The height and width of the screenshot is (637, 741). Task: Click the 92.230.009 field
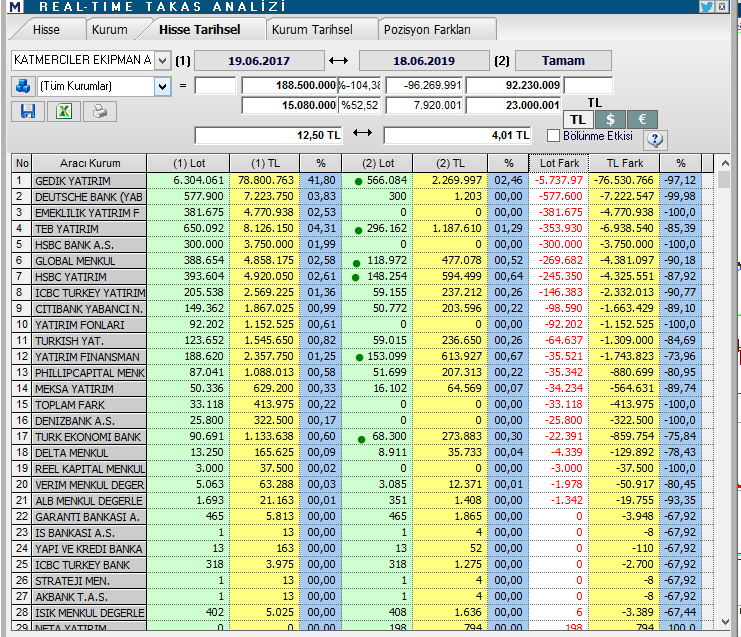(514, 86)
